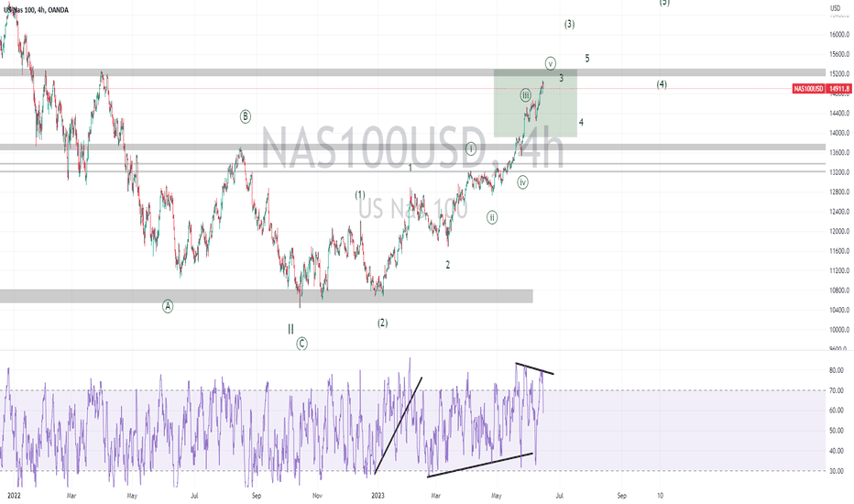Click the 11200.0 price axis label
This screenshot has width=854, height=504.
click(x=839, y=270)
